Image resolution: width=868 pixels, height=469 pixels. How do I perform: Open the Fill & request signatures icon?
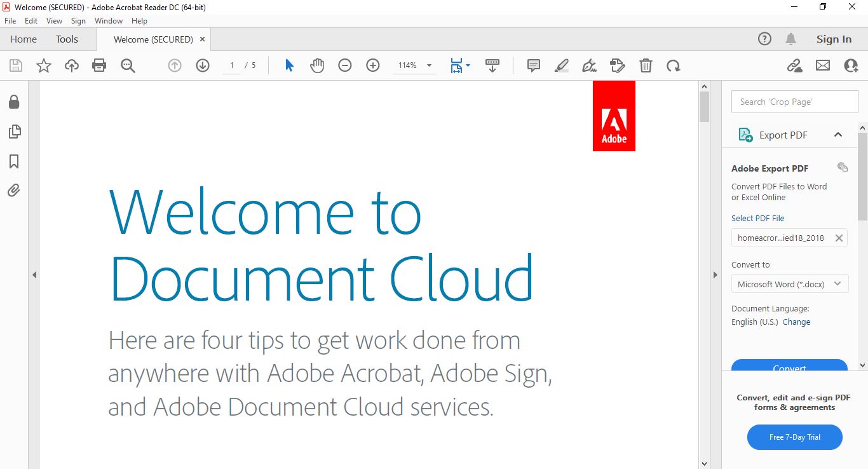618,65
